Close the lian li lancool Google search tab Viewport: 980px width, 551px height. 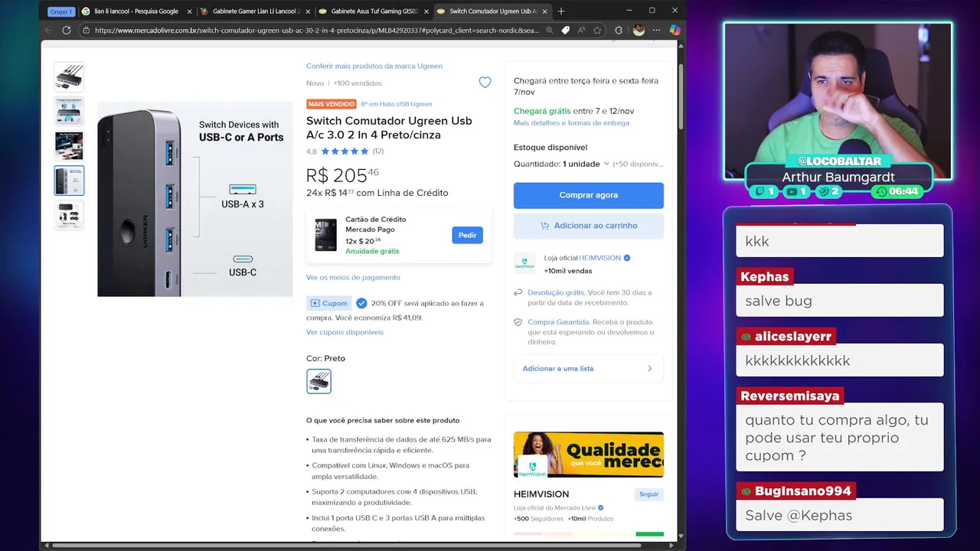point(189,11)
